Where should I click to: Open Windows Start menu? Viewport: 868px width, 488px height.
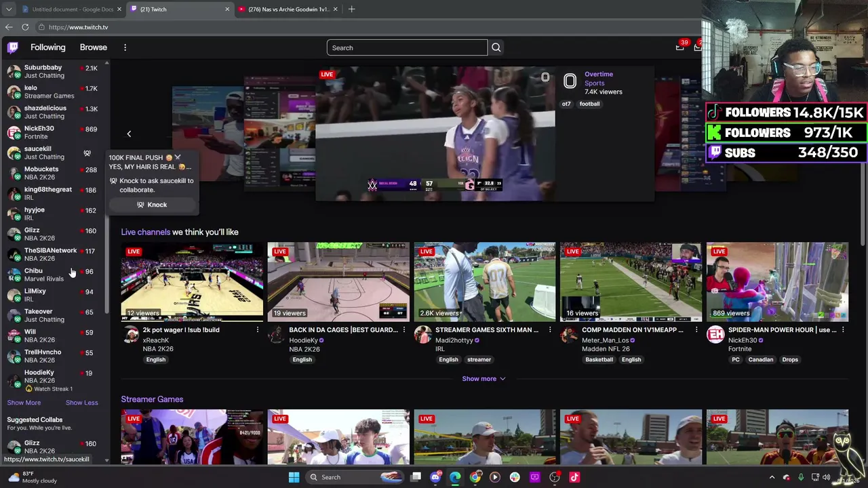click(x=294, y=477)
